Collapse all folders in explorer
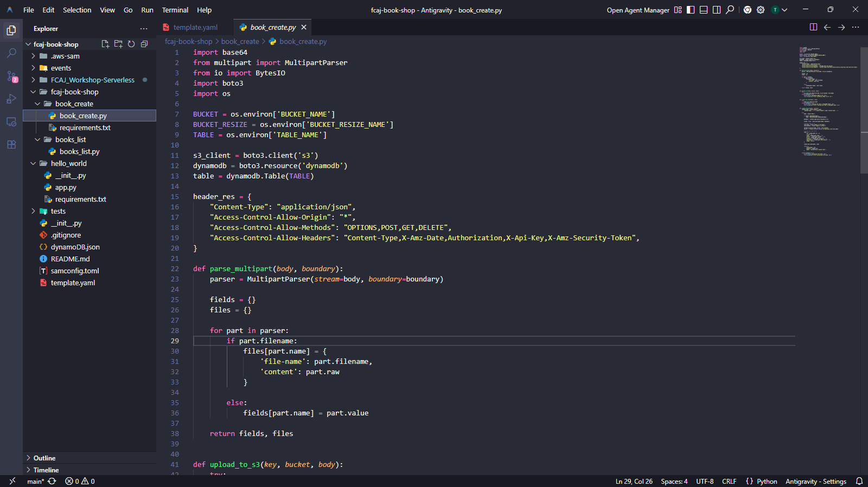Screen dimensions: 868x487 click(144, 44)
